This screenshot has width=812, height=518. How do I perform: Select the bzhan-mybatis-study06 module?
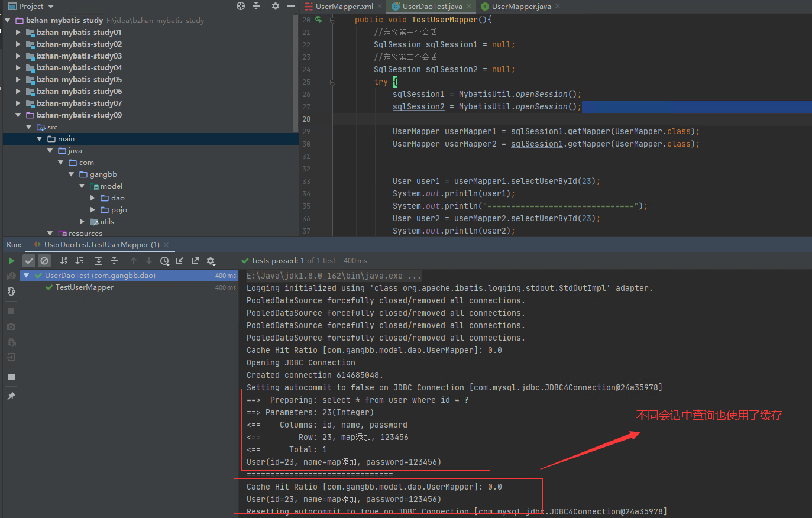click(x=79, y=91)
